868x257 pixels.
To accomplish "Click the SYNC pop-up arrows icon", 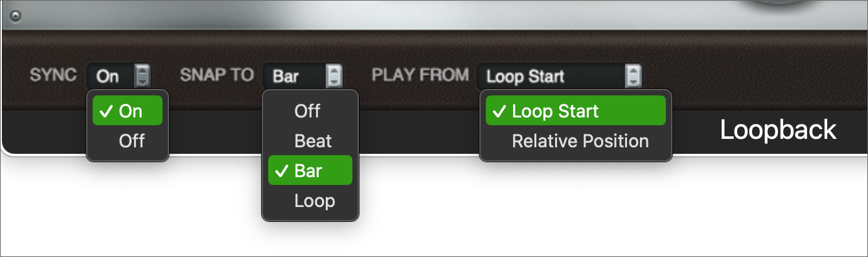I will tap(143, 76).
